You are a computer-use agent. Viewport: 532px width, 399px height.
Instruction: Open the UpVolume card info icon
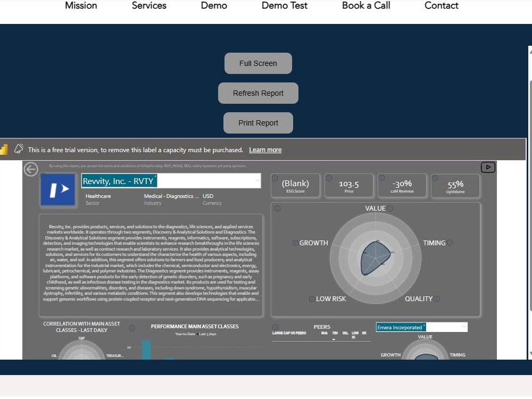pos(435,178)
